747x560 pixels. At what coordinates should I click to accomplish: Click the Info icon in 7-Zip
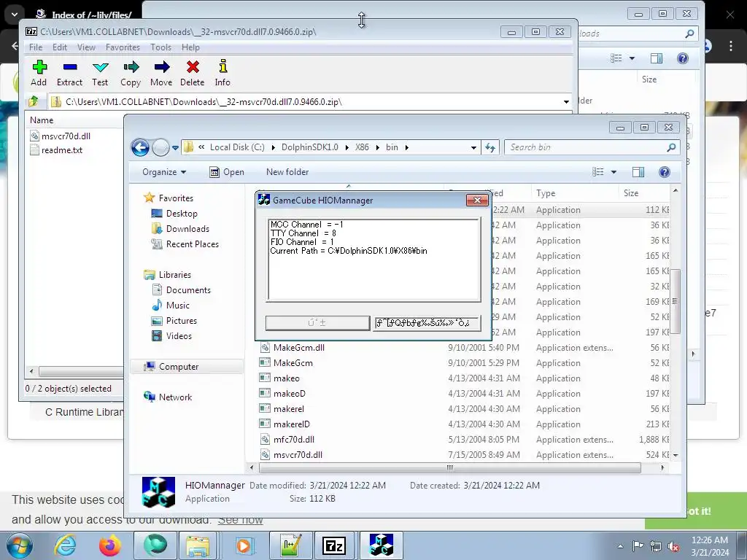[222, 72]
